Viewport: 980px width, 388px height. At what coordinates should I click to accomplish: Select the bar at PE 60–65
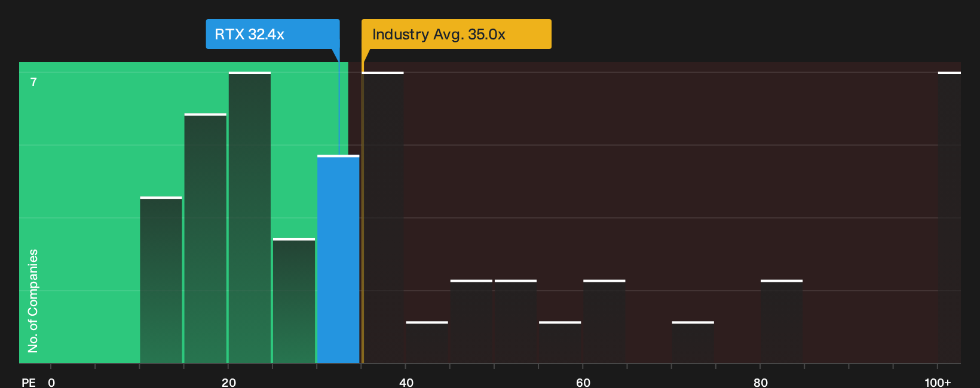(604, 321)
